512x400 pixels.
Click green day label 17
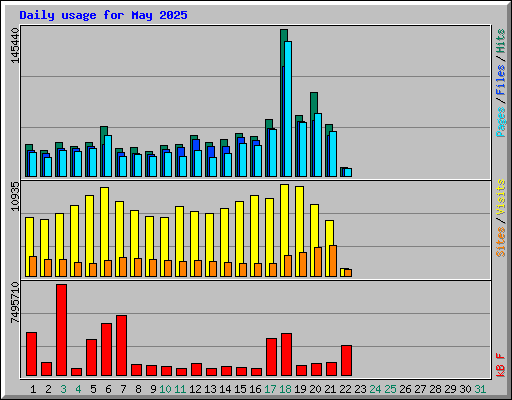[270, 389]
